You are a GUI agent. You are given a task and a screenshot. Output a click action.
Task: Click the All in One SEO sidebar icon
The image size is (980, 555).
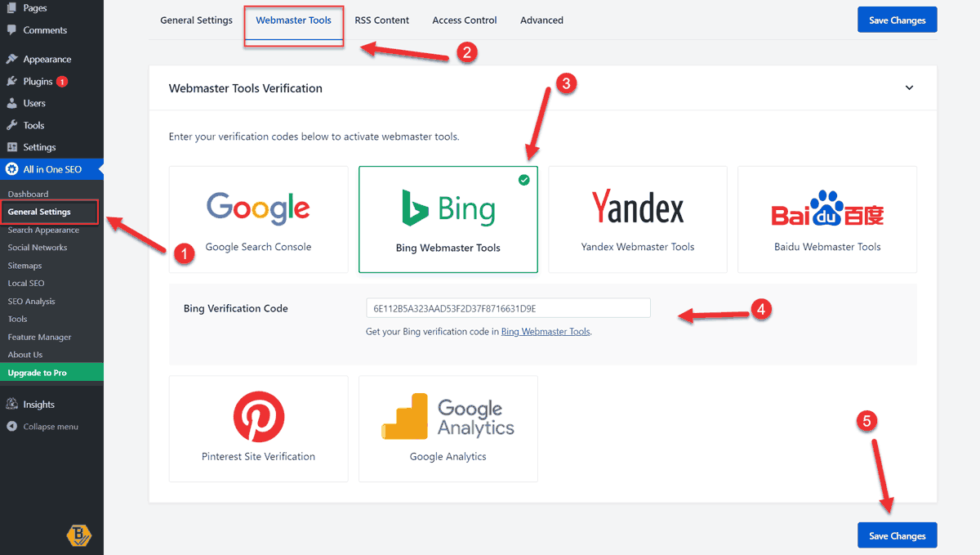point(11,169)
